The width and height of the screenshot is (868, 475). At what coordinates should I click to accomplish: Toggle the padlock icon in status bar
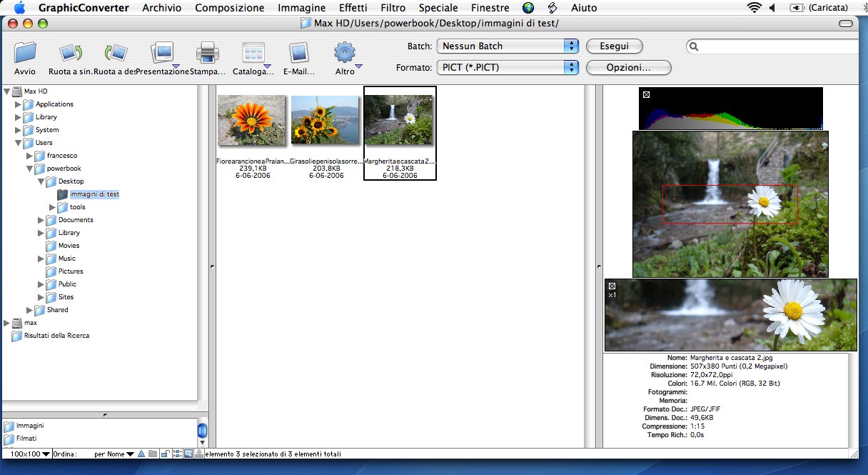click(x=164, y=454)
